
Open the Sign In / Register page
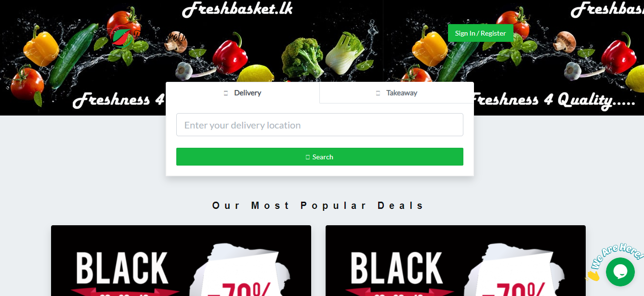pyautogui.click(x=480, y=33)
